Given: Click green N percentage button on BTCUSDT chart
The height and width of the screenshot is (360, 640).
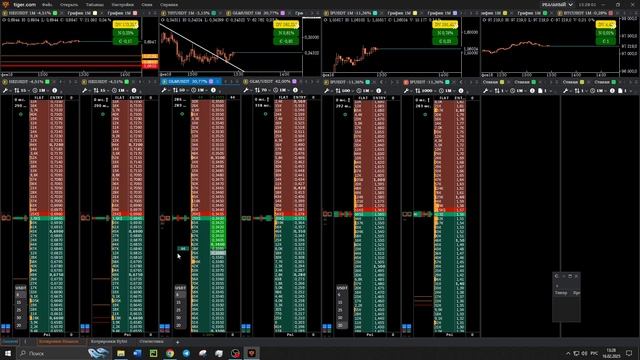Looking at the screenshot, I should pos(606,33).
